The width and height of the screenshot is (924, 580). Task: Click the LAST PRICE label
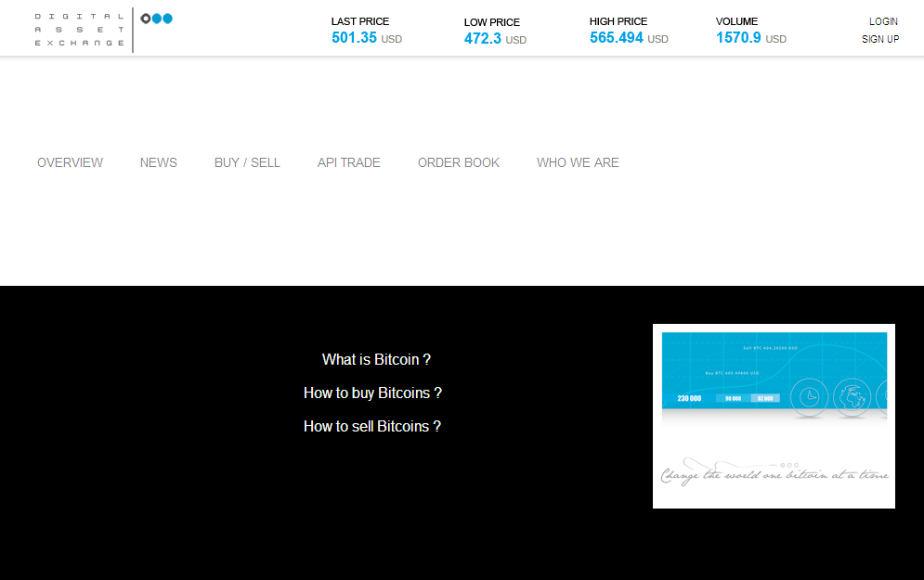[360, 21]
